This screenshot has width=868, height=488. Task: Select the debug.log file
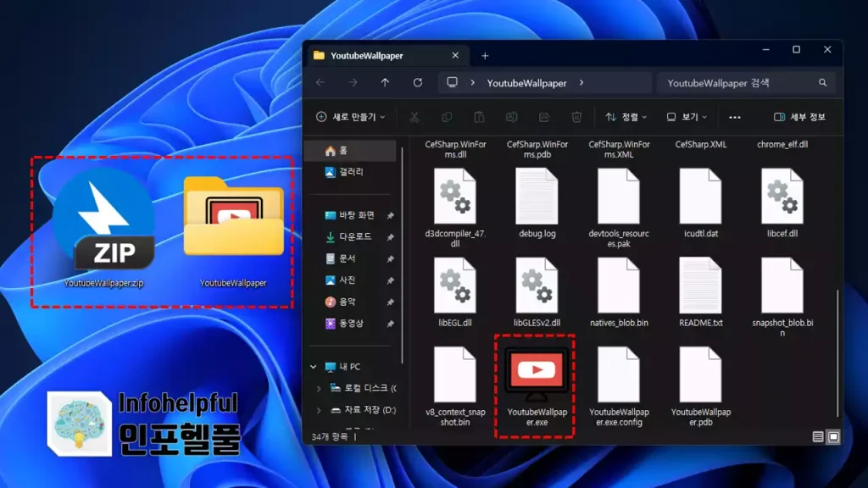click(537, 203)
